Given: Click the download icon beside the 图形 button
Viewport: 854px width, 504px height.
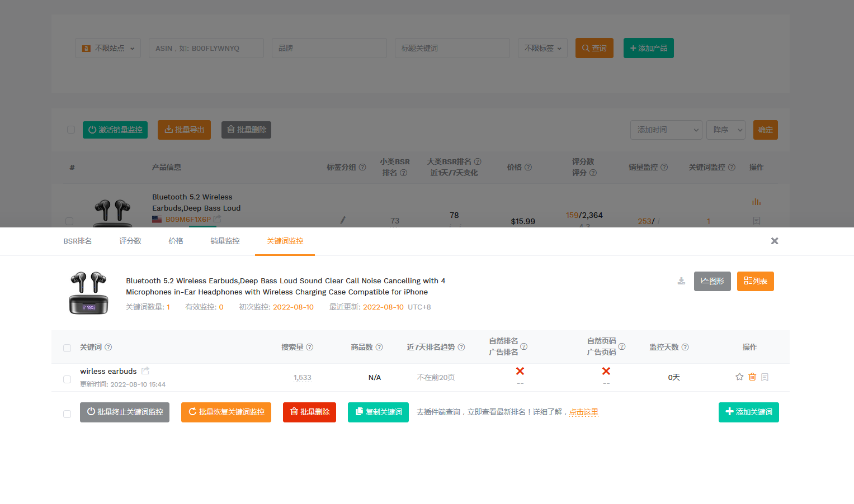Looking at the screenshot, I should (681, 281).
